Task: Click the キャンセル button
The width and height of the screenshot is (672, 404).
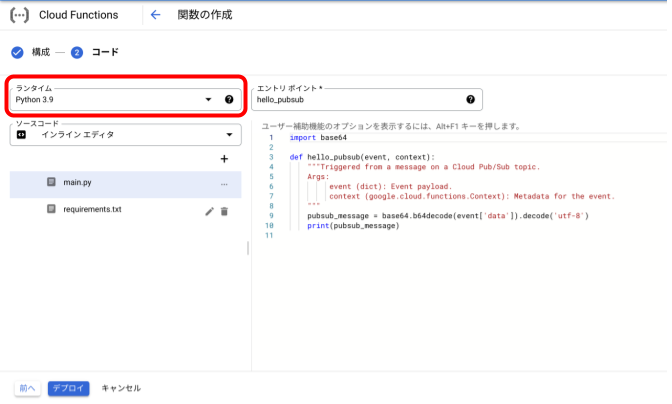Action: 121,388
